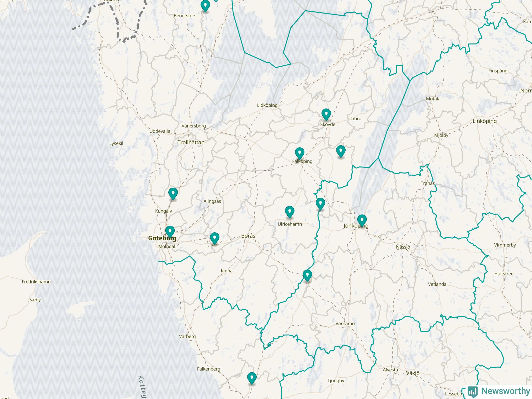Click the Kinna town label

coord(227,271)
